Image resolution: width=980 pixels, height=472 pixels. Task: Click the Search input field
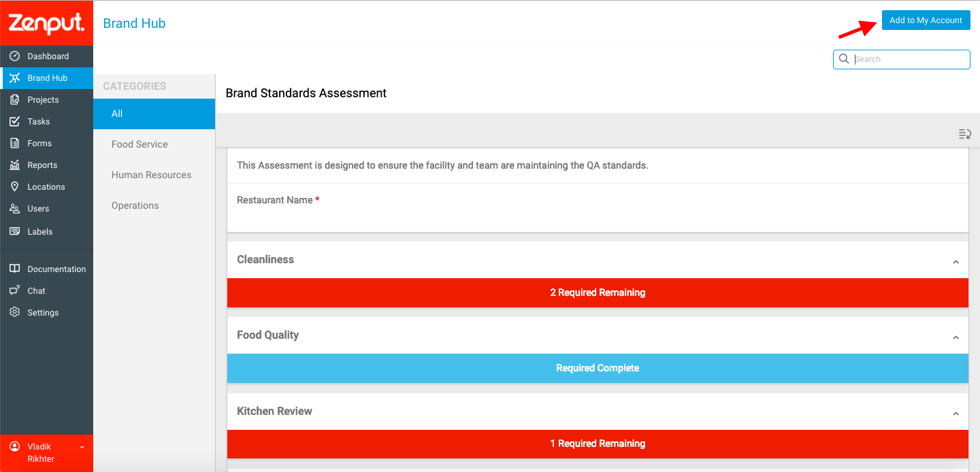901,59
